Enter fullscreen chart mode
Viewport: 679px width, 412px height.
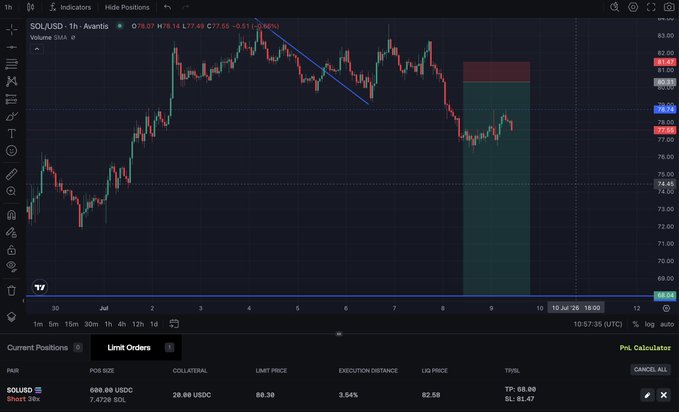[x=651, y=7]
